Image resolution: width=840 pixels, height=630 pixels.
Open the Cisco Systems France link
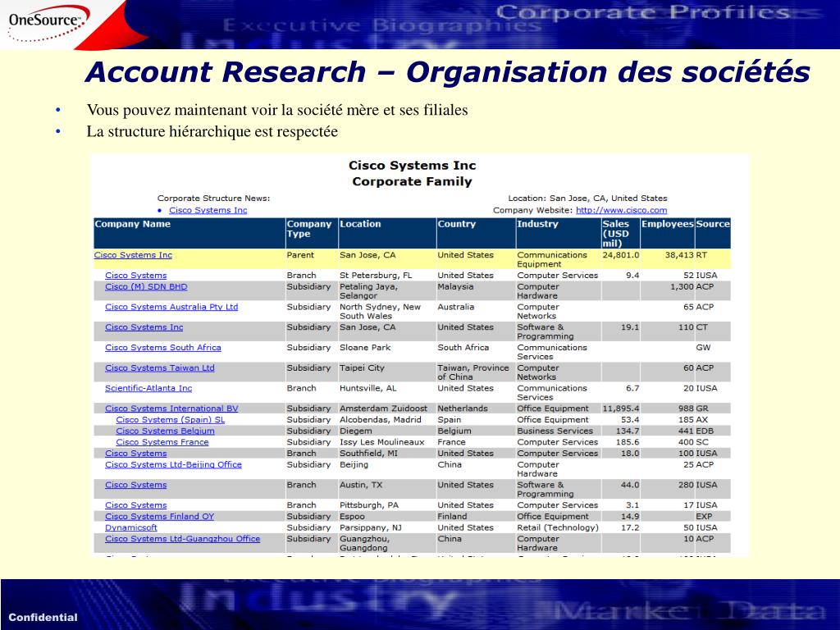(162, 442)
